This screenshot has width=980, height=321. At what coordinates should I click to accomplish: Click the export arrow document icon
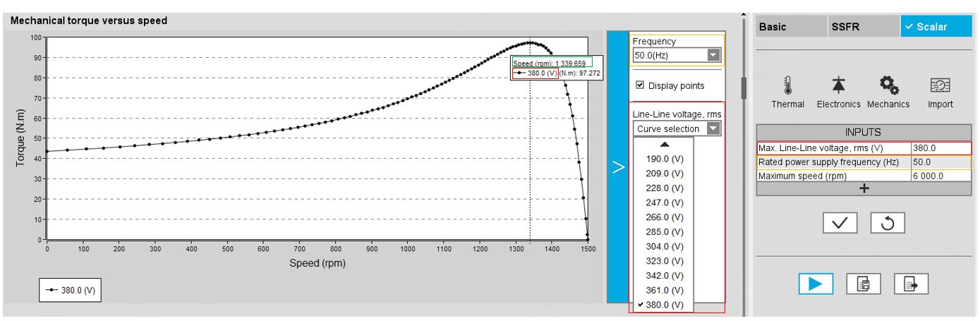coord(911,284)
